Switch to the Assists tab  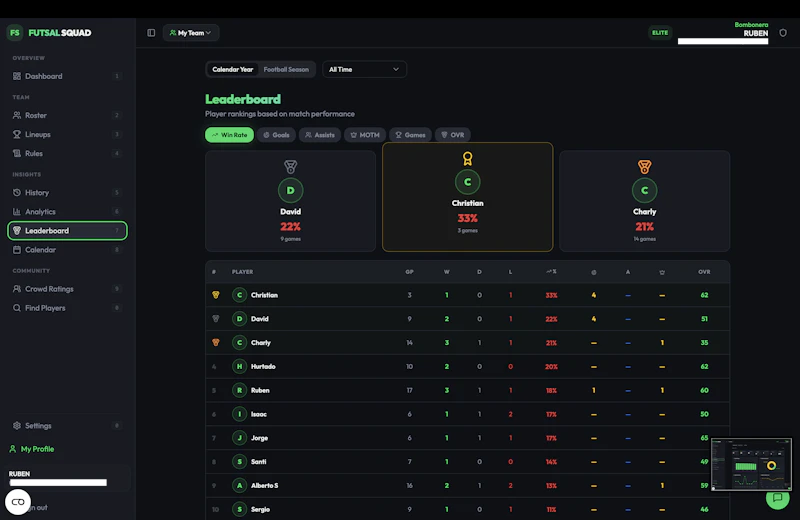pos(320,135)
